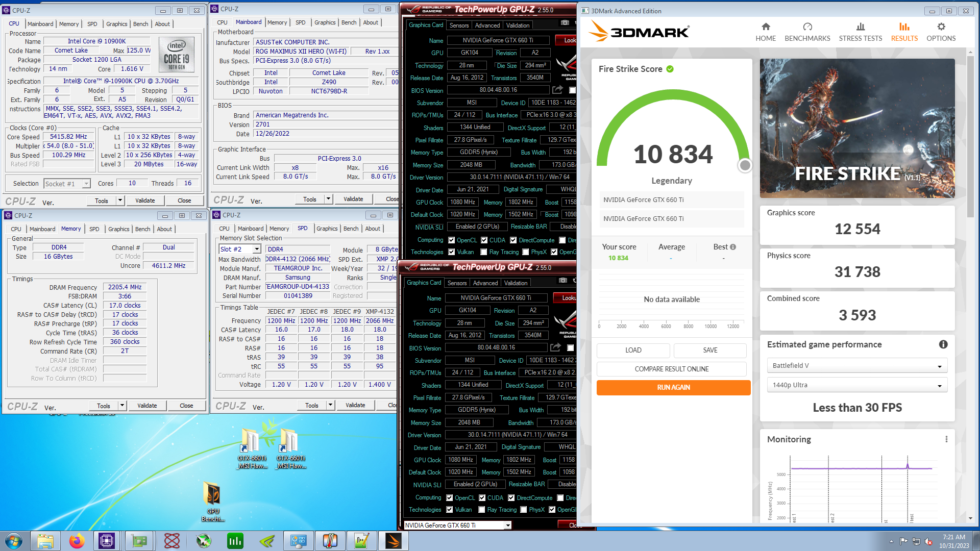Toggle OpenCL checkbox in top GPU-Z
Image resolution: width=980 pixels, height=551 pixels.
pyautogui.click(x=451, y=240)
